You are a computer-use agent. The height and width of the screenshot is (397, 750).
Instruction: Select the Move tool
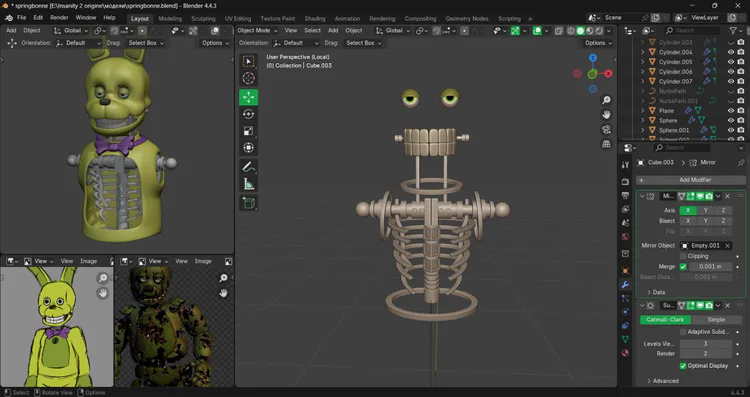[x=248, y=97]
